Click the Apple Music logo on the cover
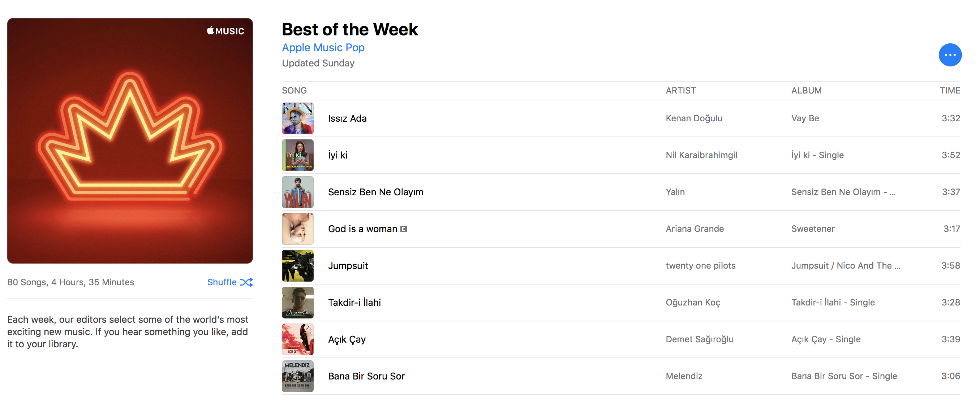Image resolution: width=980 pixels, height=395 pixels. (225, 31)
